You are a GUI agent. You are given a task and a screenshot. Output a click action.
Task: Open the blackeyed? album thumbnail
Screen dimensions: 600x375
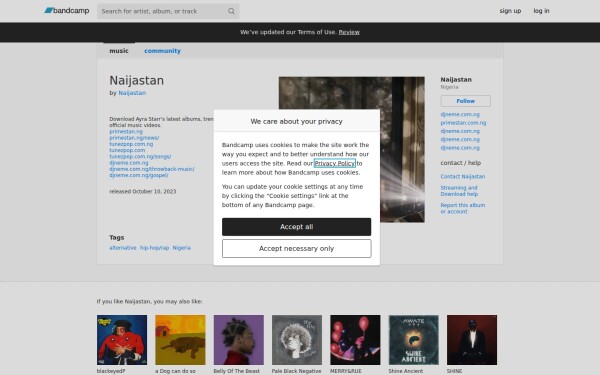pos(122,340)
